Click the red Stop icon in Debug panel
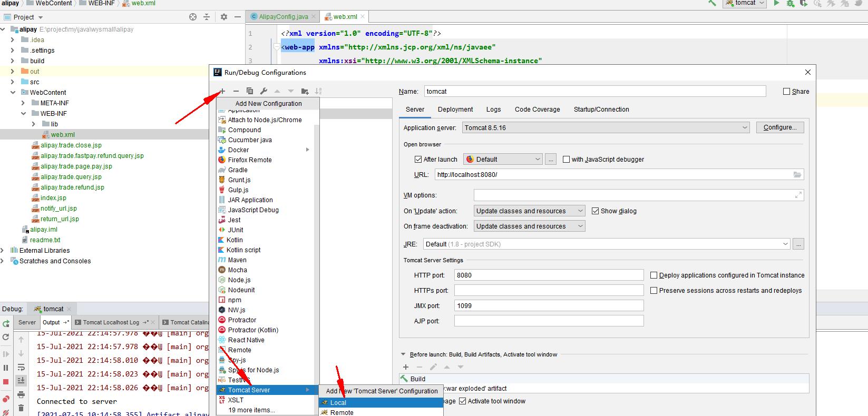 6,382
